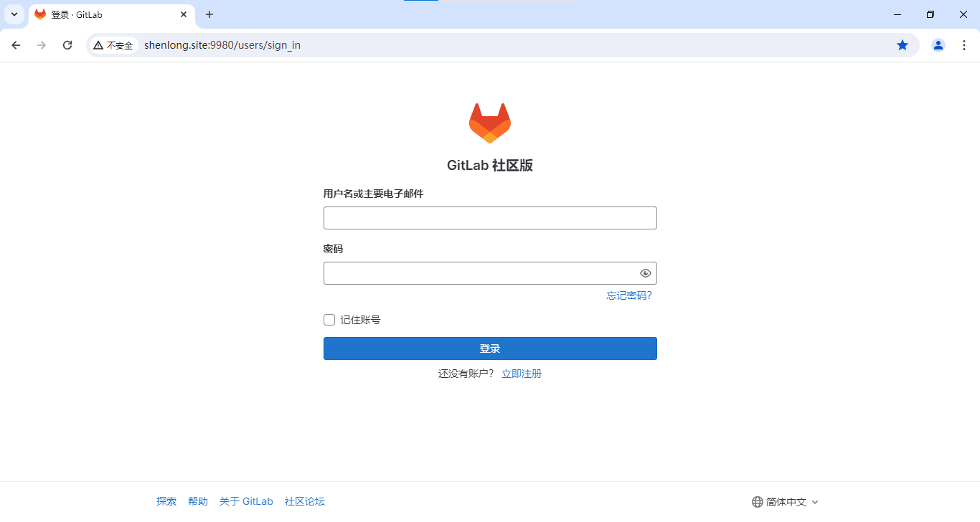The image size is (980, 522).
Task: Click the username or email input field
Action: coord(490,217)
